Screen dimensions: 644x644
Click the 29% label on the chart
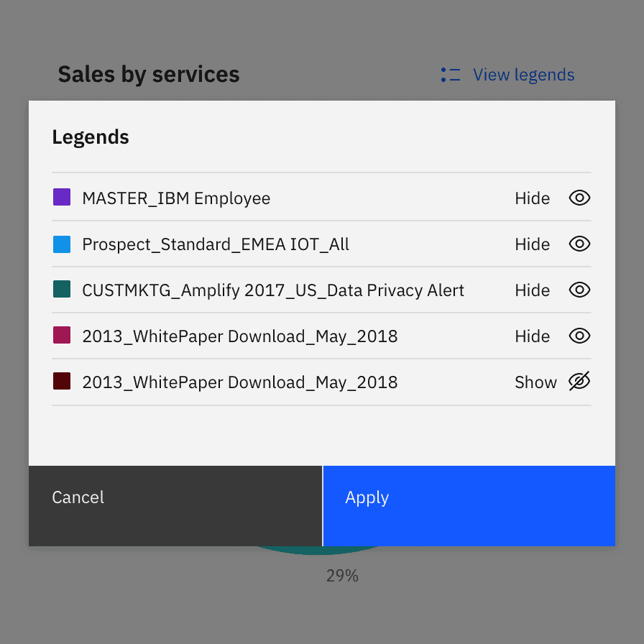pos(341,575)
